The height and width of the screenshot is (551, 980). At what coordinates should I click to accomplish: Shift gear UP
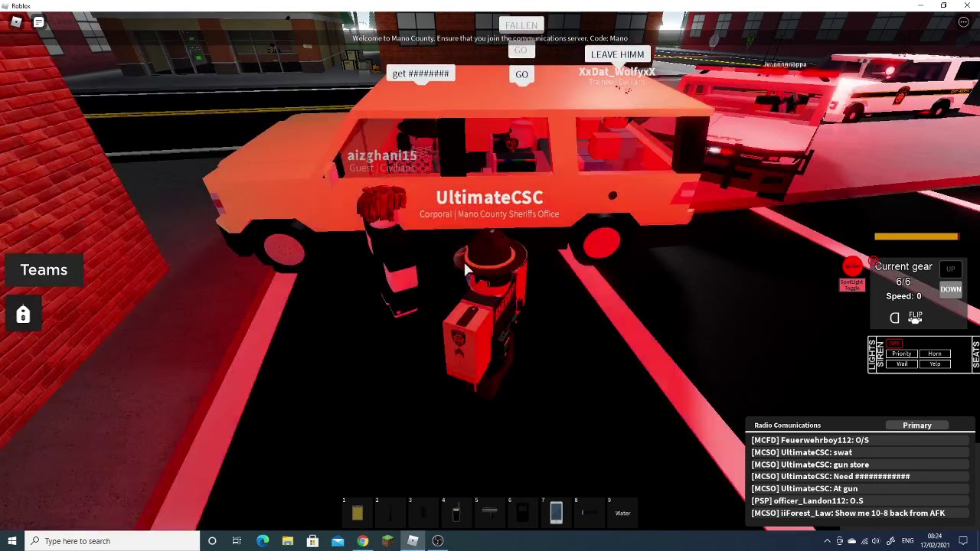point(950,269)
